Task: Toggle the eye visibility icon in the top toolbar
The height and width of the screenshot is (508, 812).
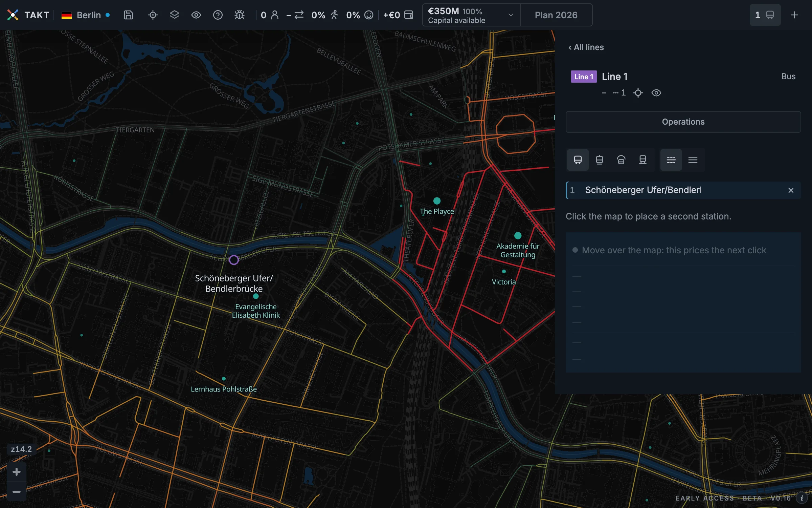Action: click(x=196, y=15)
